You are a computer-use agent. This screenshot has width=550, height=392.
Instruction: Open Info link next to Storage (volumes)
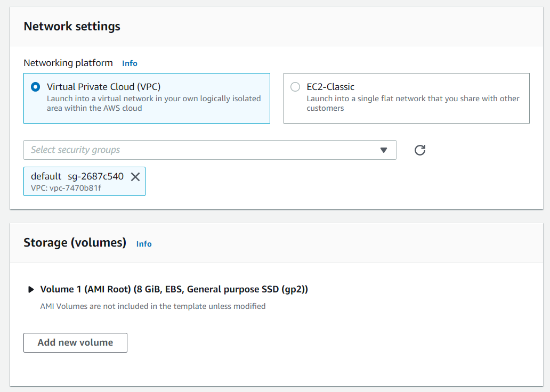(144, 244)
